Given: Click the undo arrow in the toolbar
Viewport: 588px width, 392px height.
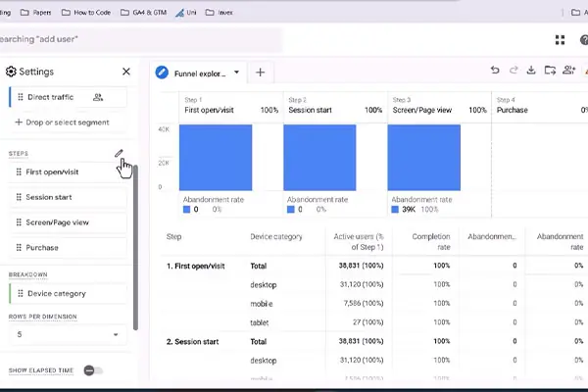Looking at the screenshot, I should click(x=495, y=71).
